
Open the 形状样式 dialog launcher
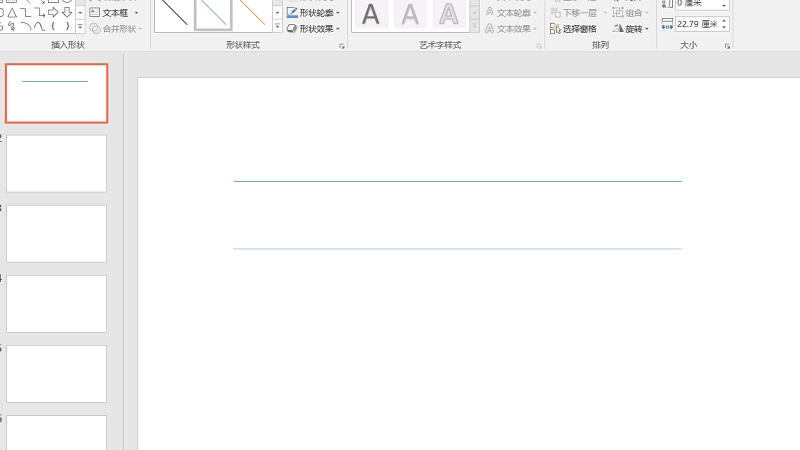click(341, 46)
